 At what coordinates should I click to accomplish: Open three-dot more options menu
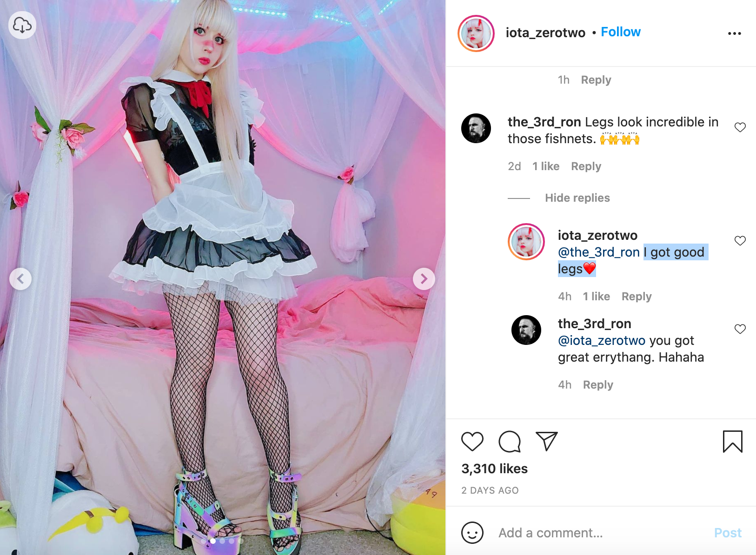point(735,33)
